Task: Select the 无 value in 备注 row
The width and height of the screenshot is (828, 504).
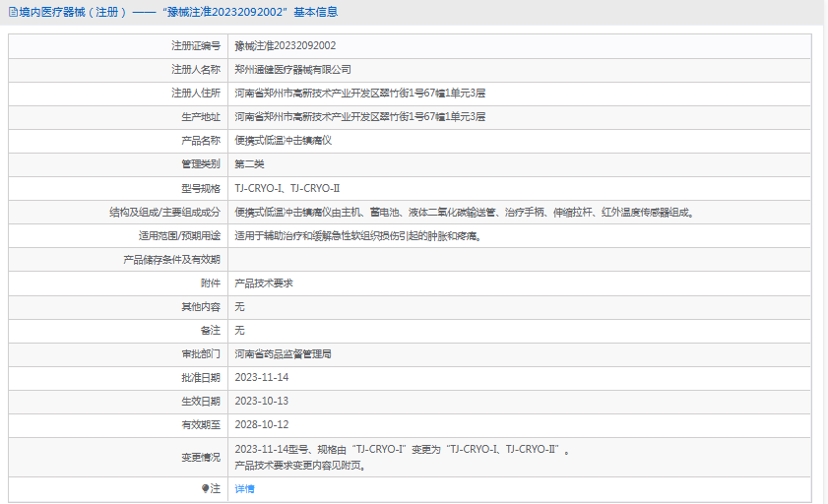Action: (x=240, y=331)
